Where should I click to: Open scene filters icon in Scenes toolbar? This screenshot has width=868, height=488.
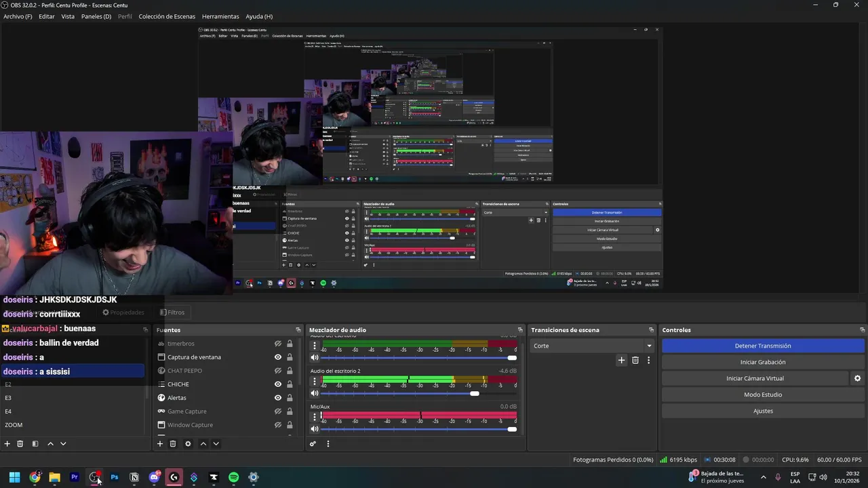coord(35,444)
